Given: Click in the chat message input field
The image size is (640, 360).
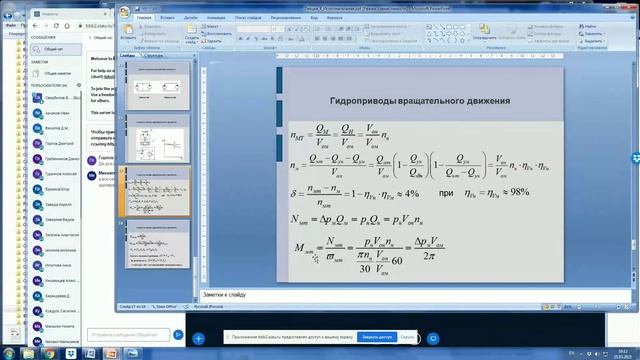Looking at the screenshot, I should (x=128, y=335).
